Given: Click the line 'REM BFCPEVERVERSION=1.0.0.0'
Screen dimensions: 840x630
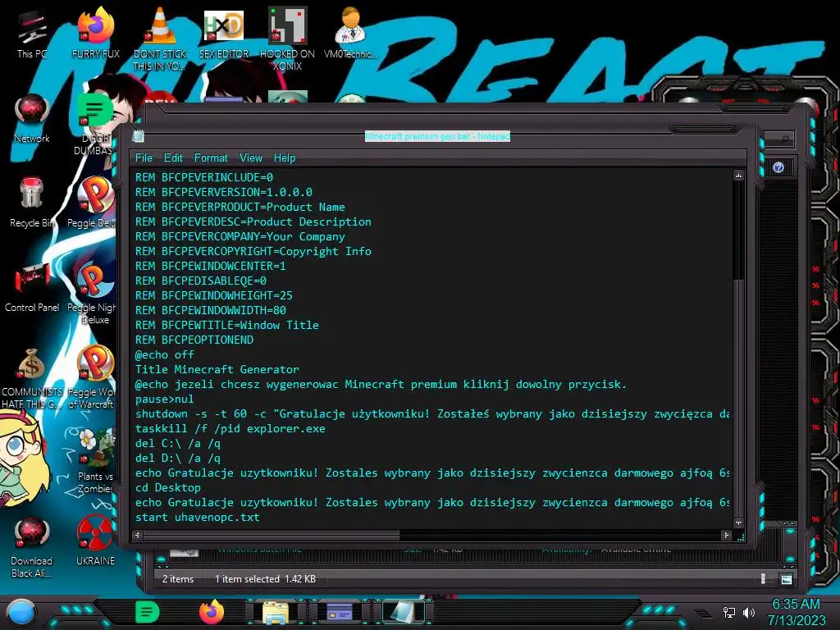Looking at the screenshot, I should pos(223,192).
